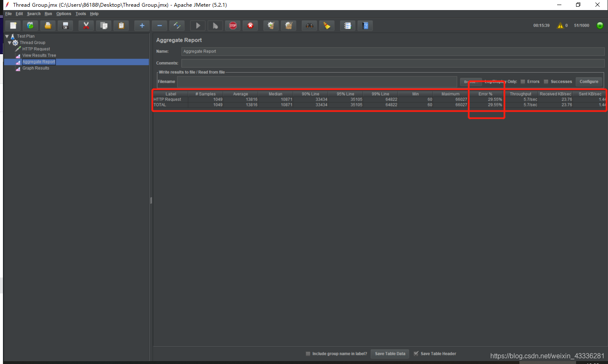Click the Toggle enable/disable icon
This screenshot has height=364, width=608.
[x=177, y=26]
